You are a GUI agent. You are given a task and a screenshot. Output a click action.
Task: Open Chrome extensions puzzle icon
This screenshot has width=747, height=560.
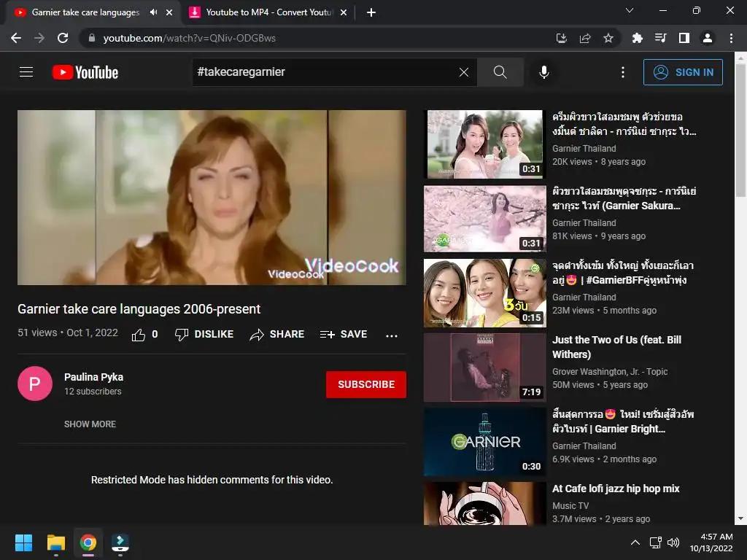pyautogui.click(x=637, y=38)
